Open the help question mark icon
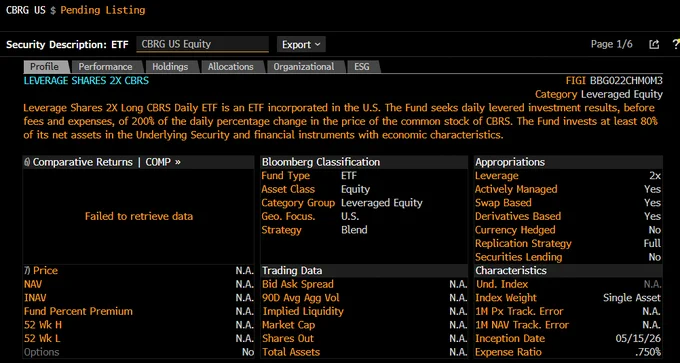Screen dimensions: 680x363 click(x=676, y=44)
